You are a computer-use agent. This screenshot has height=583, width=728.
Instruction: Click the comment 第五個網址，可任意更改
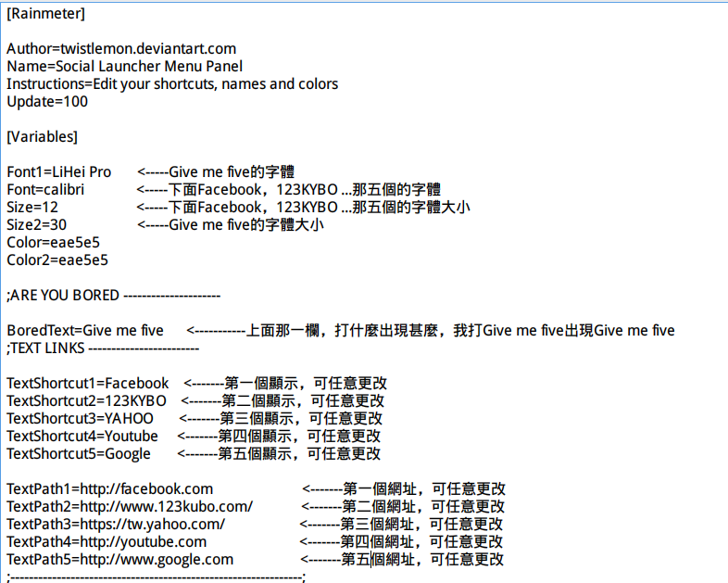pos(402,560)
